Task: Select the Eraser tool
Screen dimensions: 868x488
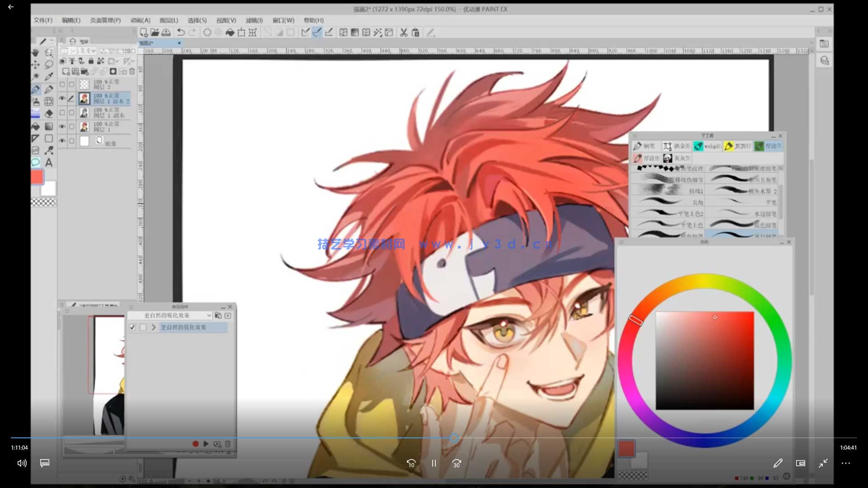Action: pos(49,113)
